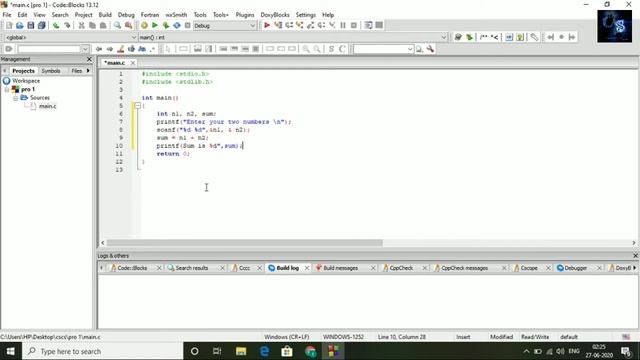Collapse the main() code fold marker

138,106
